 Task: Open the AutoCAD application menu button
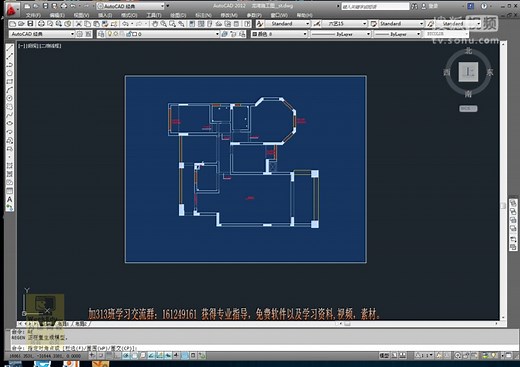pos(12,10)
